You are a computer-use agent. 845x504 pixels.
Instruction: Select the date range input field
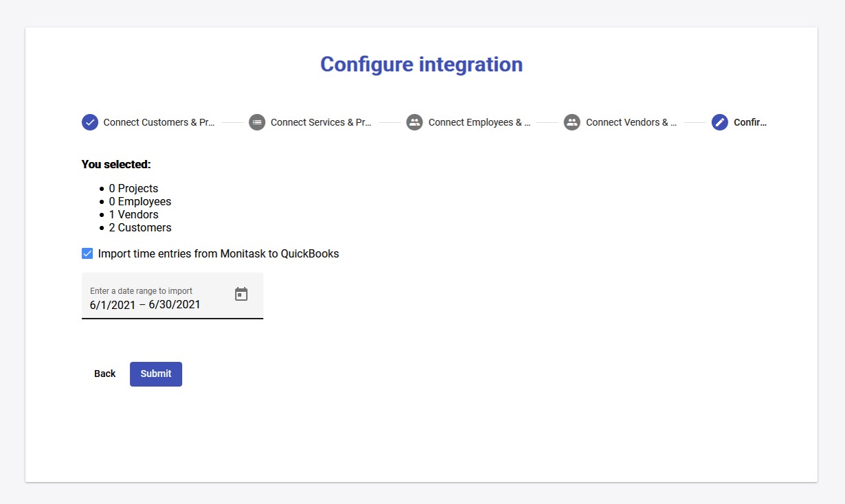point(151,305)
